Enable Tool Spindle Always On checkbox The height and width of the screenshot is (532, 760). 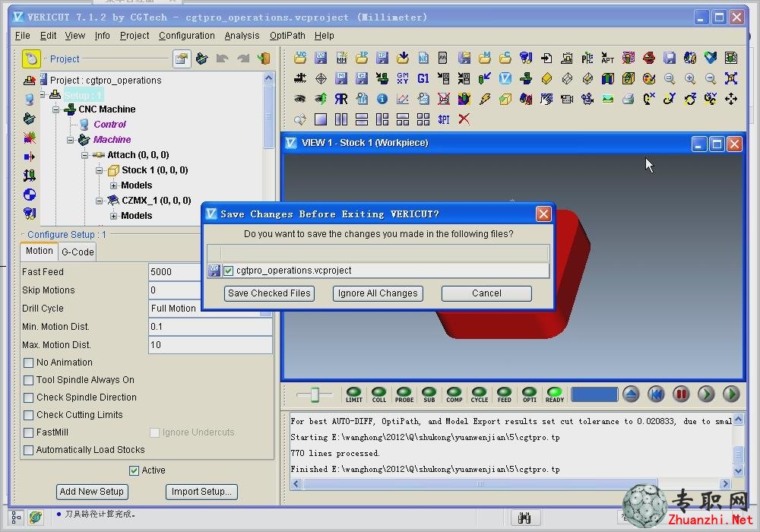point(29,380)
